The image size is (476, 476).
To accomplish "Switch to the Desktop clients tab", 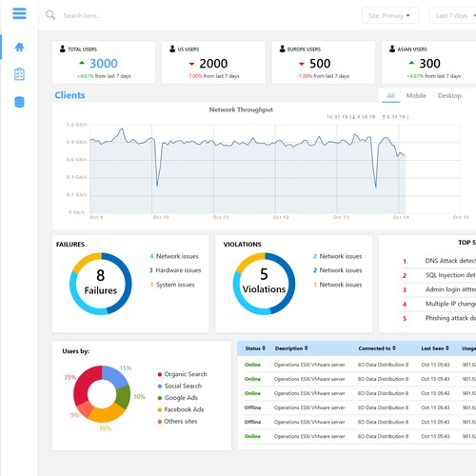I will (449, 96).
